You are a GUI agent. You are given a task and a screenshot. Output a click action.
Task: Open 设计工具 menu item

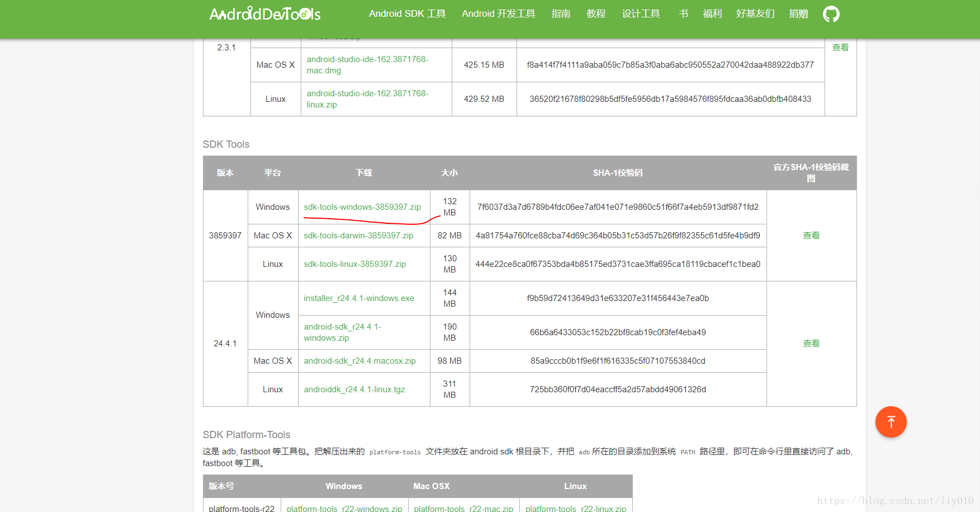[x=641, y=14]
